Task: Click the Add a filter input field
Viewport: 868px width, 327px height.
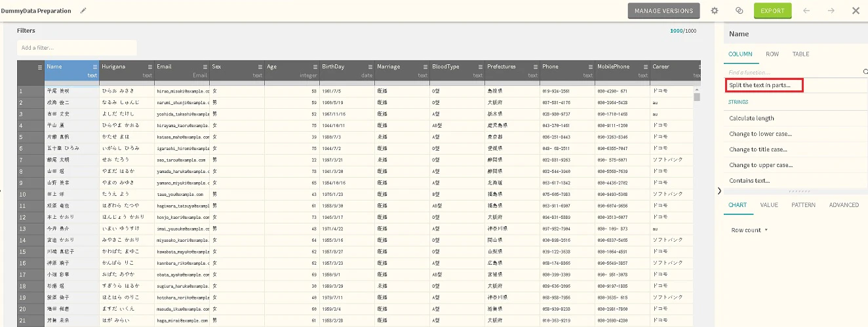Action: (77, 48)
